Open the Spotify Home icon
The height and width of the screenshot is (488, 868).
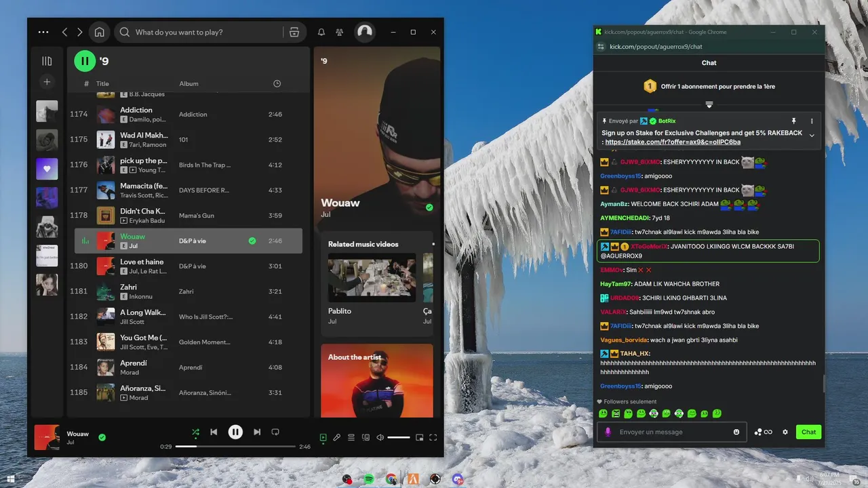coord(100,32)
